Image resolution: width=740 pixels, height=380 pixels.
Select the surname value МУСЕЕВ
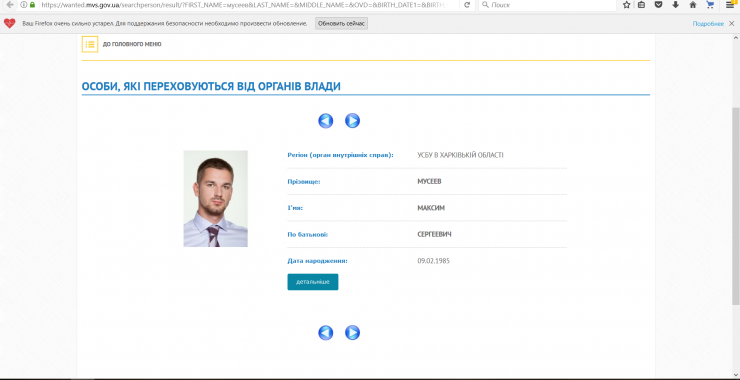429,181
